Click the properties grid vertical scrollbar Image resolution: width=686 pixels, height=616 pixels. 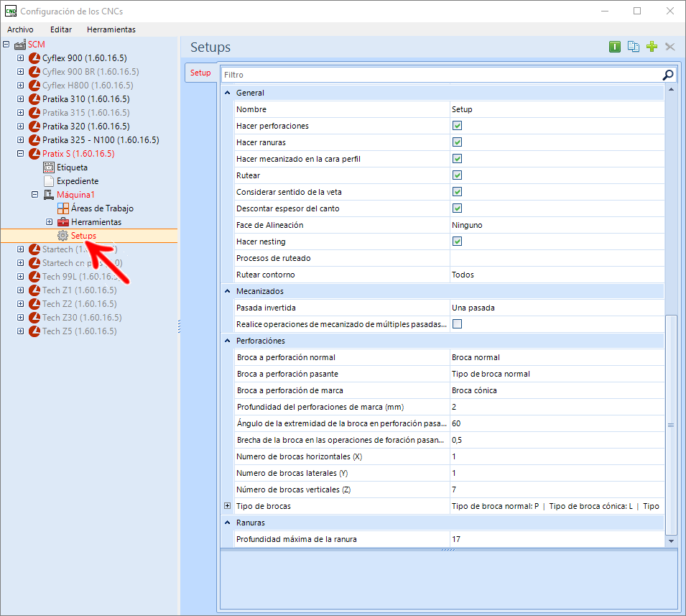671,424
